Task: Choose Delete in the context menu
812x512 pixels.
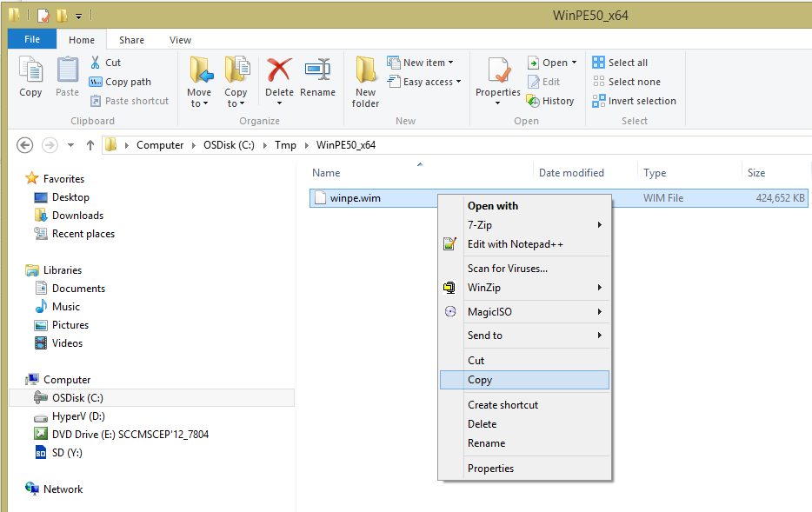Action: pos(524,424)
